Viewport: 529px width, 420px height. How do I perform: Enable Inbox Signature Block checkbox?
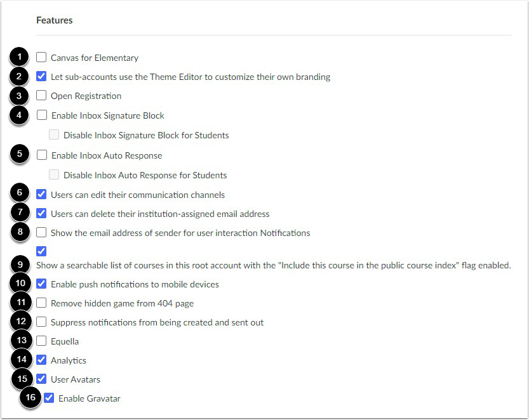(x=42, y=115)
